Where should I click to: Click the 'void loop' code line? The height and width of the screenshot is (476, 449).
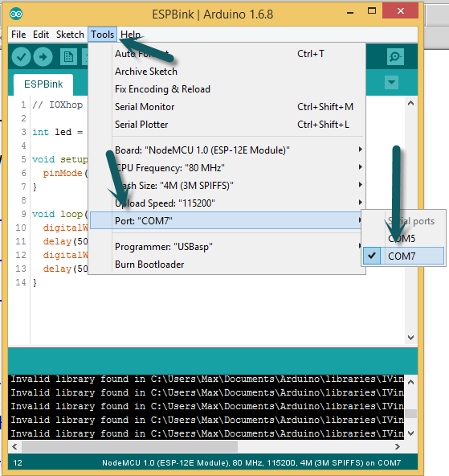[60, 214]
